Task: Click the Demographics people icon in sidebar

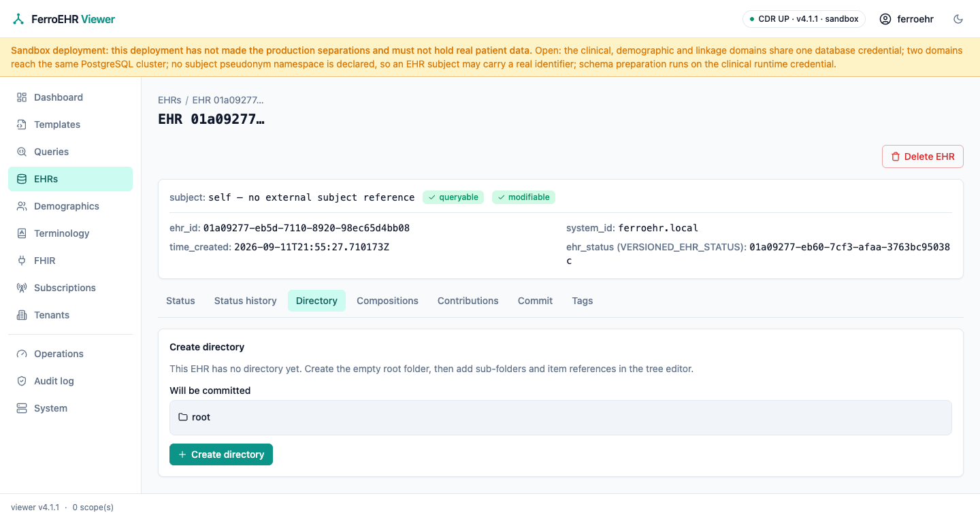Action: (x=22, y=206)
